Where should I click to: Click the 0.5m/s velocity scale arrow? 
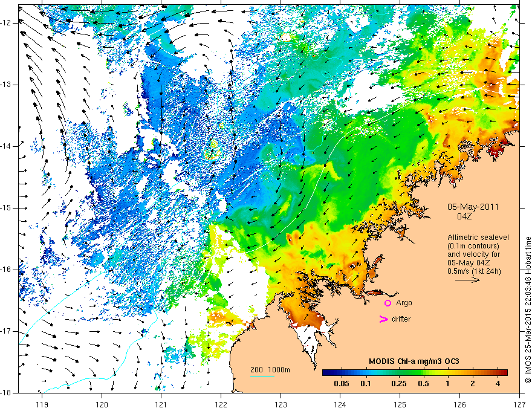click(467, 280)
